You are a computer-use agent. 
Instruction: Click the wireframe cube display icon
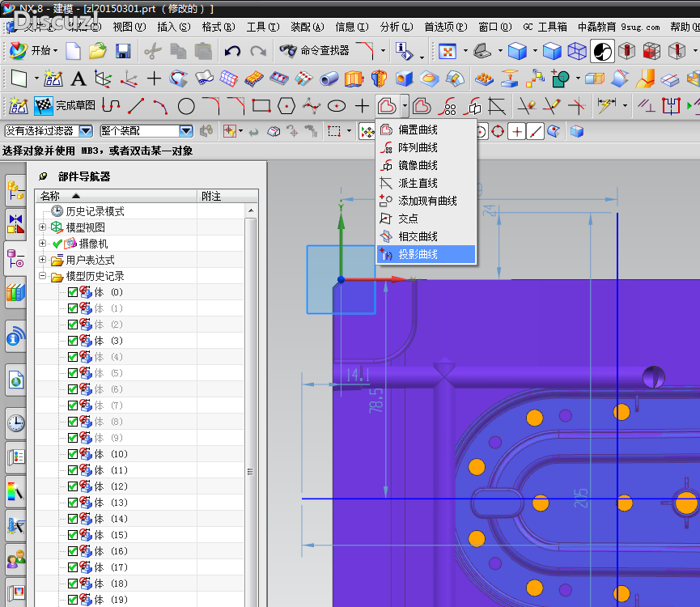point(577,51)
